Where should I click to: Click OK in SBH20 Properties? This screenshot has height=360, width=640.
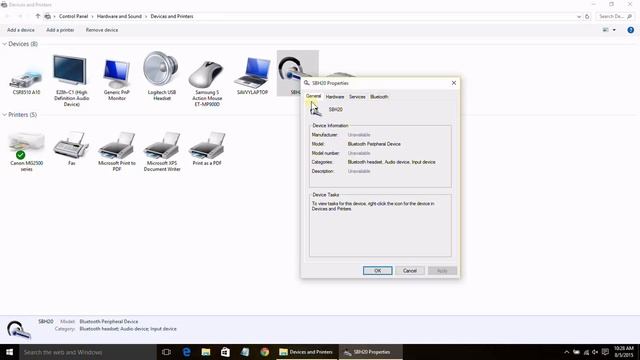(x=378, y=271)
